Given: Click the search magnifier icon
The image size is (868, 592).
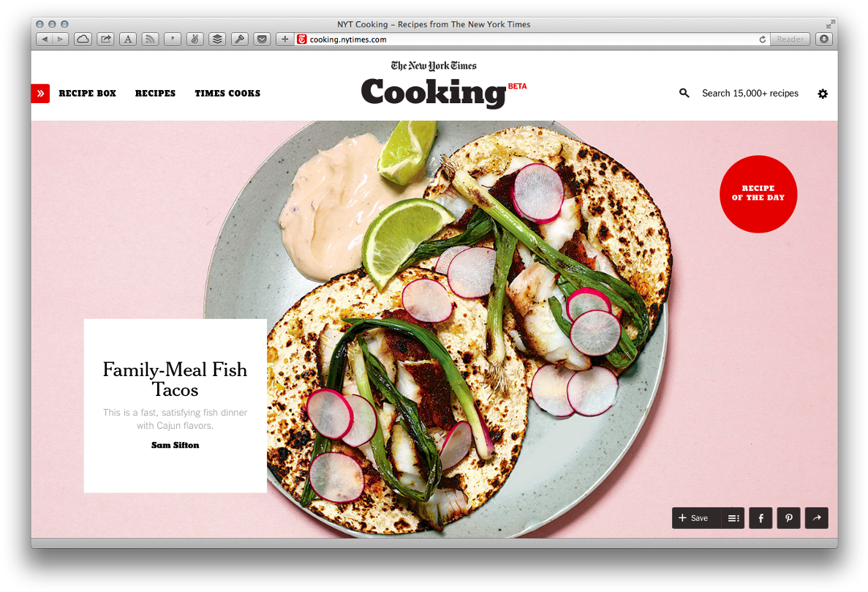Looking at the screenshot, I should point(684,93).
